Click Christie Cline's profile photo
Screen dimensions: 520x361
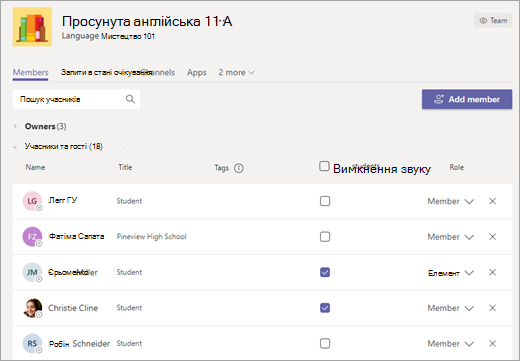(32, 308)
